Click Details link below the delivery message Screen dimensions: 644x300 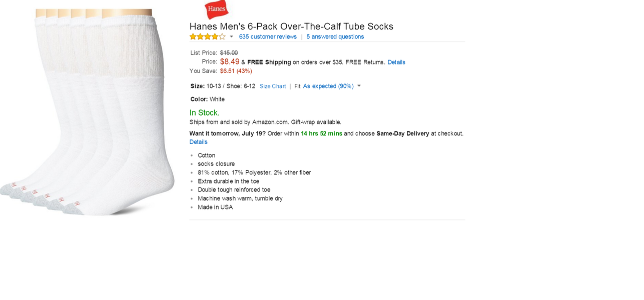tap(198, 142)
